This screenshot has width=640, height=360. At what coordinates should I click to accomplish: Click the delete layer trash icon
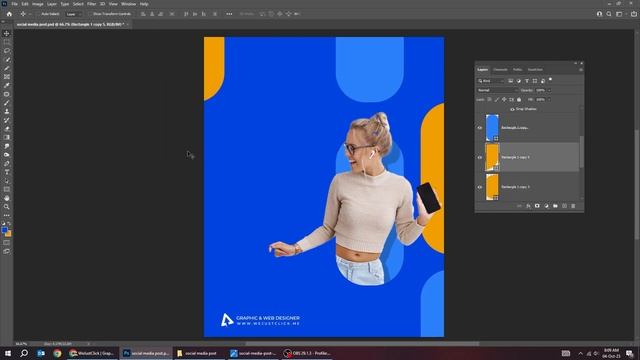pos(573,206)
